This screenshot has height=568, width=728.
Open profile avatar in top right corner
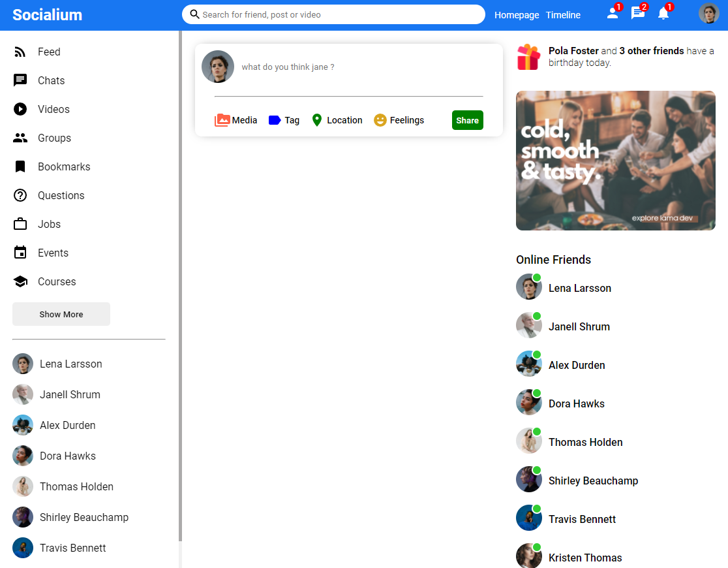708,14
